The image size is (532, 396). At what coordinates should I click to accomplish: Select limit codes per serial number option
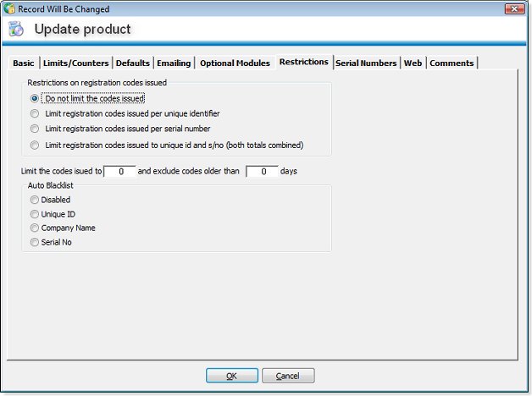(x=35, y=129)
